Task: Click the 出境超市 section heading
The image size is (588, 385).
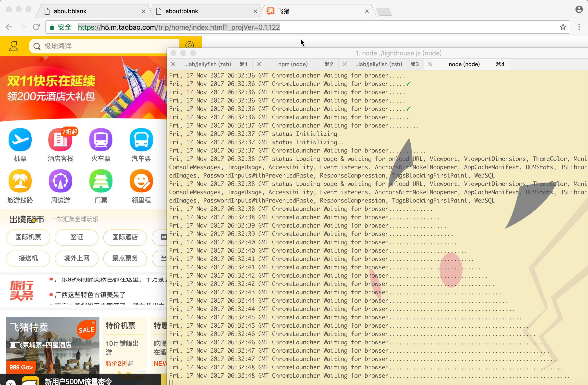Action: coord(27,219)
